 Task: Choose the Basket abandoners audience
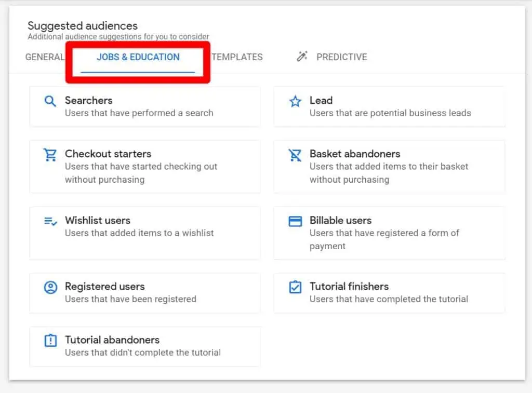click(x=389, y=166)
